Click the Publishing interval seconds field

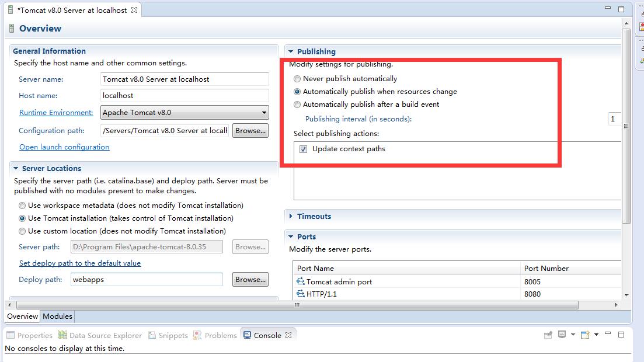pos(614,119)
